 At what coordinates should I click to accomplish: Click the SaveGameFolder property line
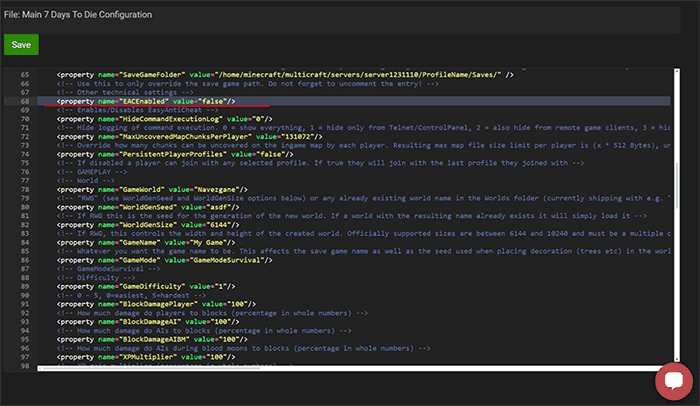285,75
